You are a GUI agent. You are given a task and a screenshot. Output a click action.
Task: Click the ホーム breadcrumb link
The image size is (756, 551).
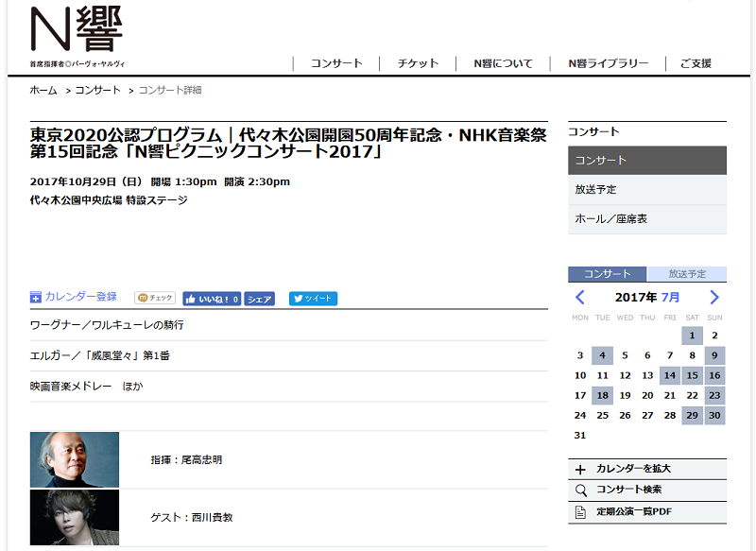(43, 90)
